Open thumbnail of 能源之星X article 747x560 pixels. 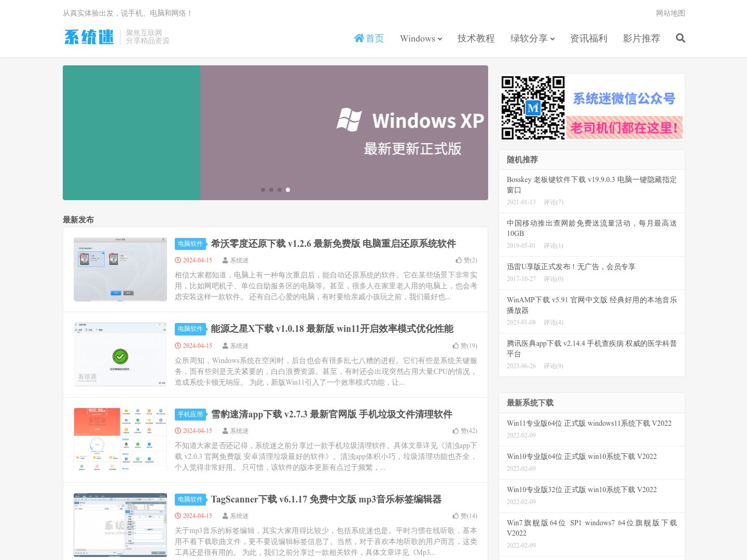point(120,355)
